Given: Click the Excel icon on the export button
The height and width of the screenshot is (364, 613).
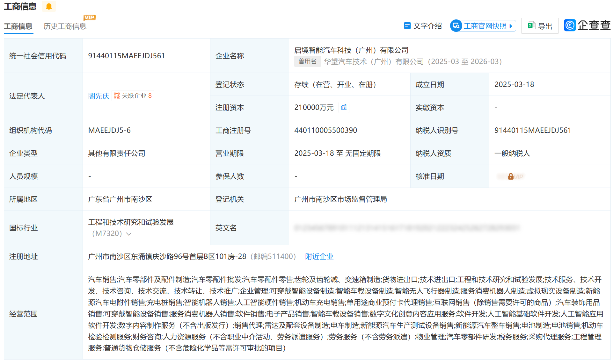Looking at the screenshot, I should (531, 26).
